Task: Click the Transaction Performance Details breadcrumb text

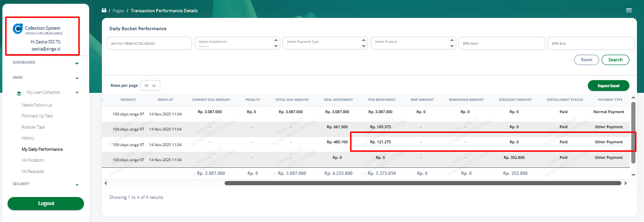Action: click(164, 10)
